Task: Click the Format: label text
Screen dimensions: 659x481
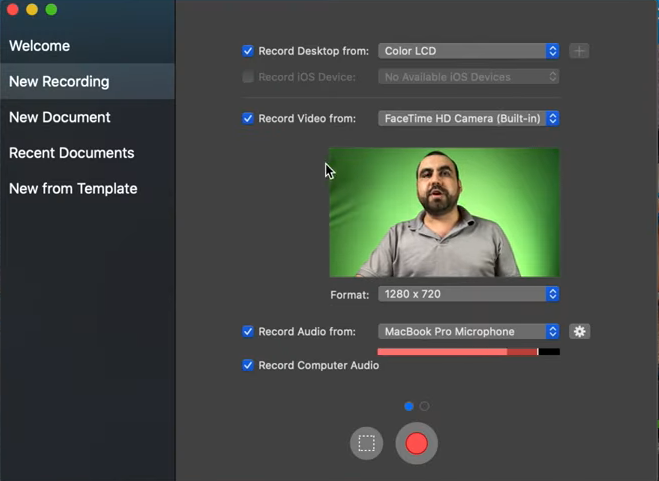Action: 350,295
